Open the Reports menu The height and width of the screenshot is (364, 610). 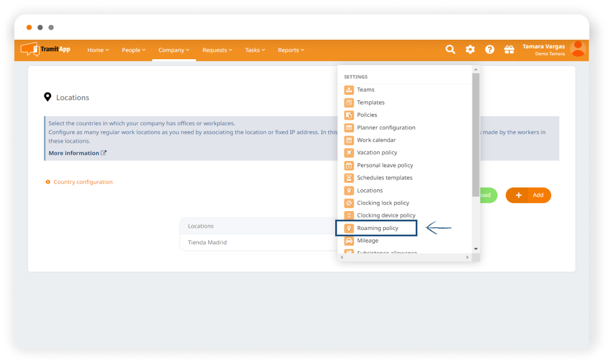291,51
